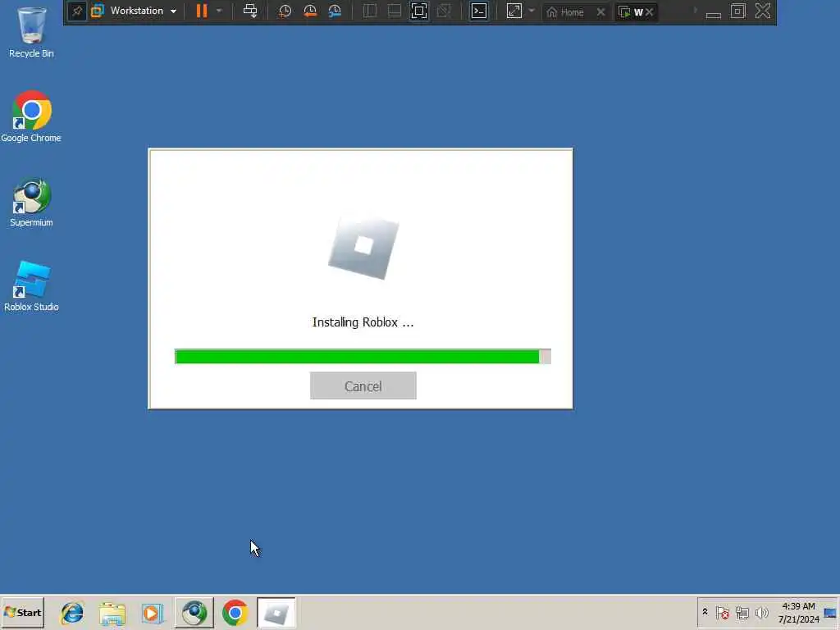Launch Internet Explorer from taskbar
Image resolution: width=840 pixels, height=630 pixels.
(x=72, y=612)
